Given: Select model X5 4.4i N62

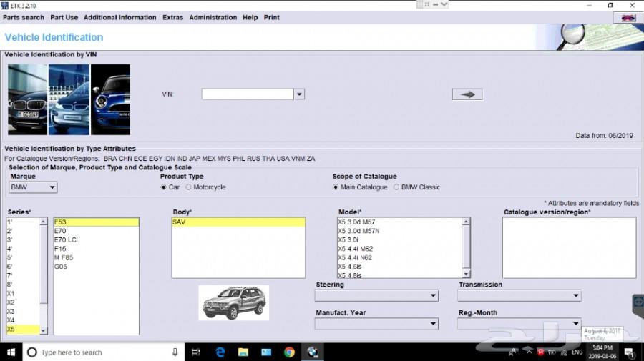Looking at the screenshot, I should click(399, 257).
